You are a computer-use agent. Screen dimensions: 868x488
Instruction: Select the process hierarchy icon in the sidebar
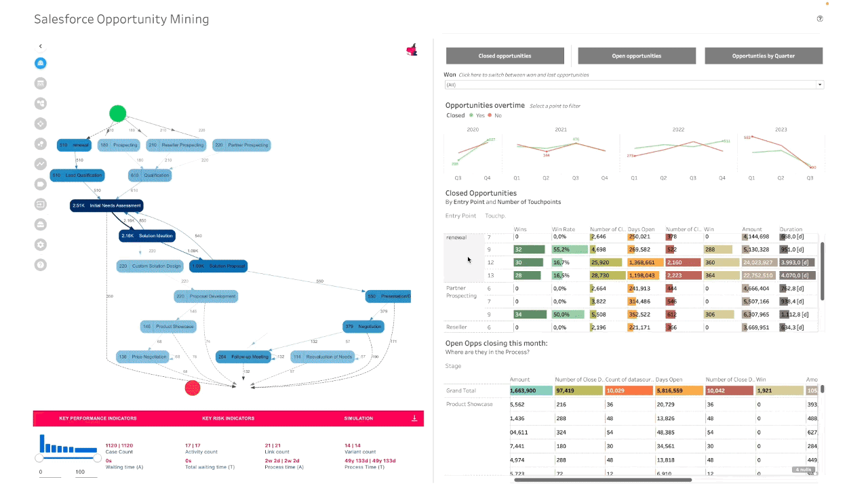point(40,103)
